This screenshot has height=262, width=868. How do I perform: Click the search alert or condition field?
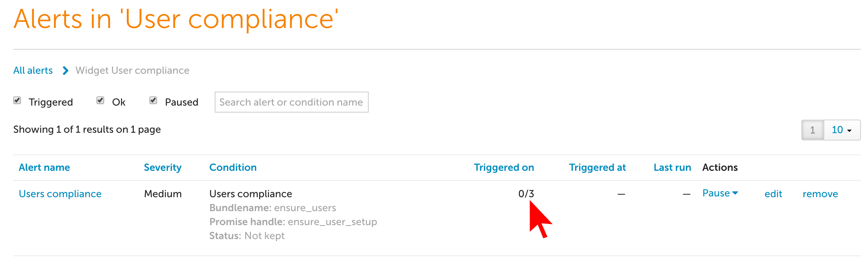[x=291, y=102]
